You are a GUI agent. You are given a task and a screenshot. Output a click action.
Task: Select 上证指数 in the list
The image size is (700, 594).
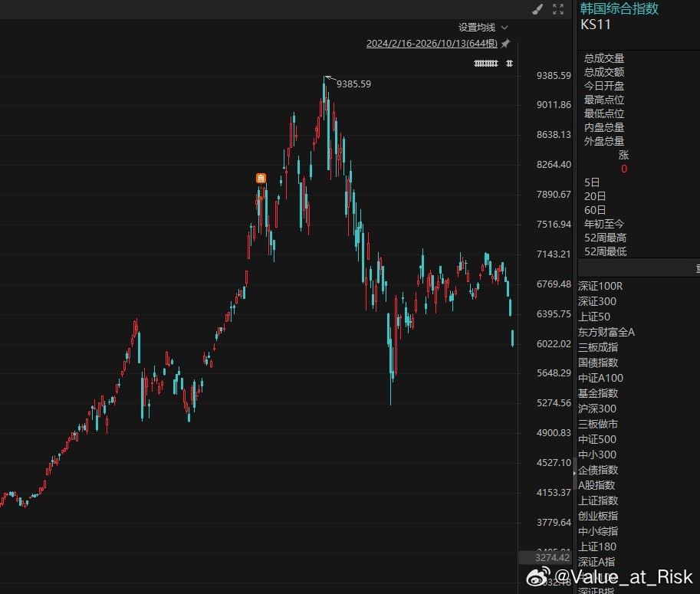[x=598, y=500]
